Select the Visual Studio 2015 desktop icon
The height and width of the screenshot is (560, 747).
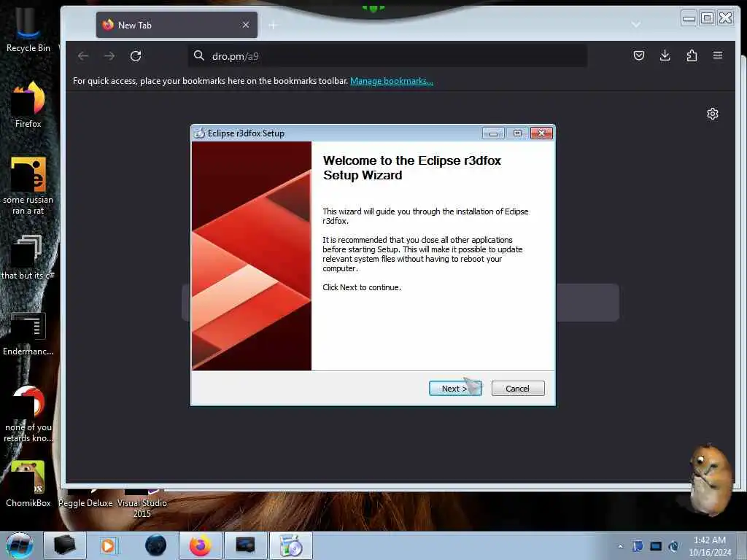(x=142, y=503)
